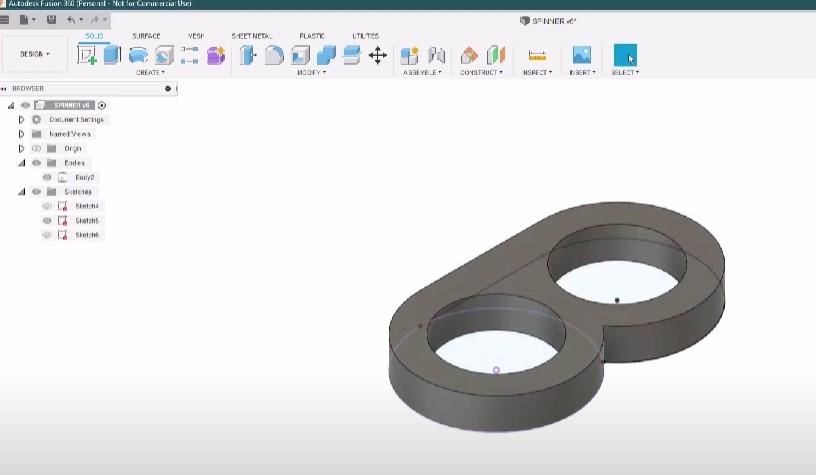Select the Press Pull tool

tap(248, 55)
